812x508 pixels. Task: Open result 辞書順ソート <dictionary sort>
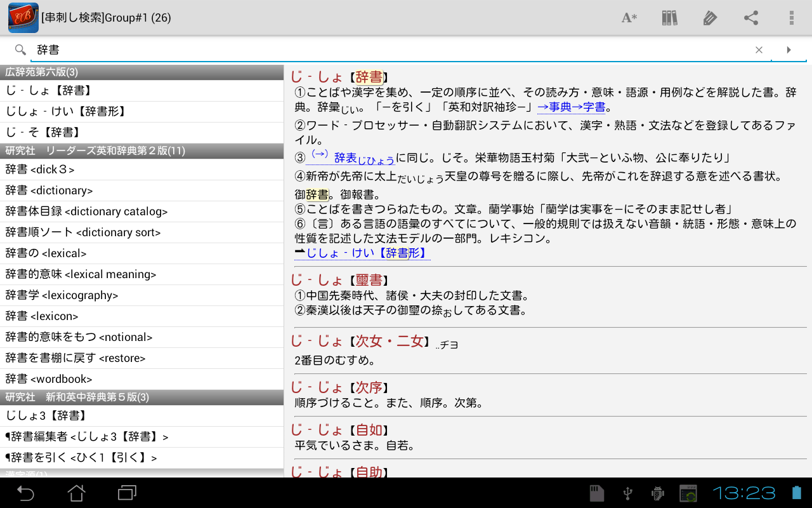click(141, 232)
